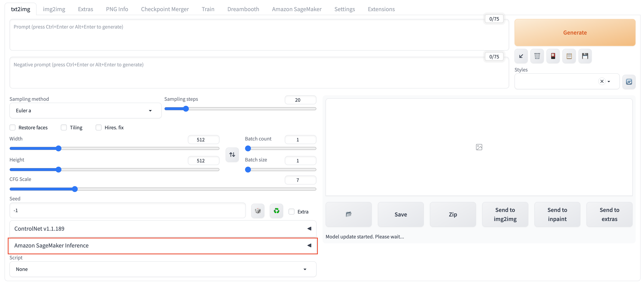Check the Hires. fix option
Viewport: 644px width, 287px height.
[x=99, y=128]
